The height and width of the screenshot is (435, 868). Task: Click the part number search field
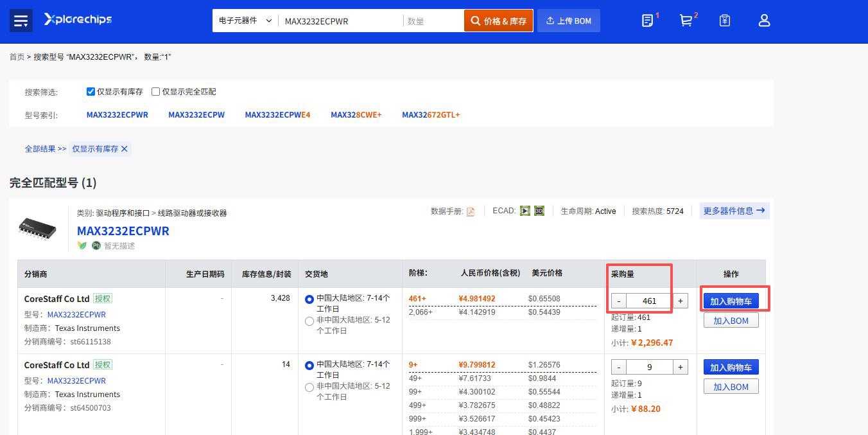(x=340, y=21)
